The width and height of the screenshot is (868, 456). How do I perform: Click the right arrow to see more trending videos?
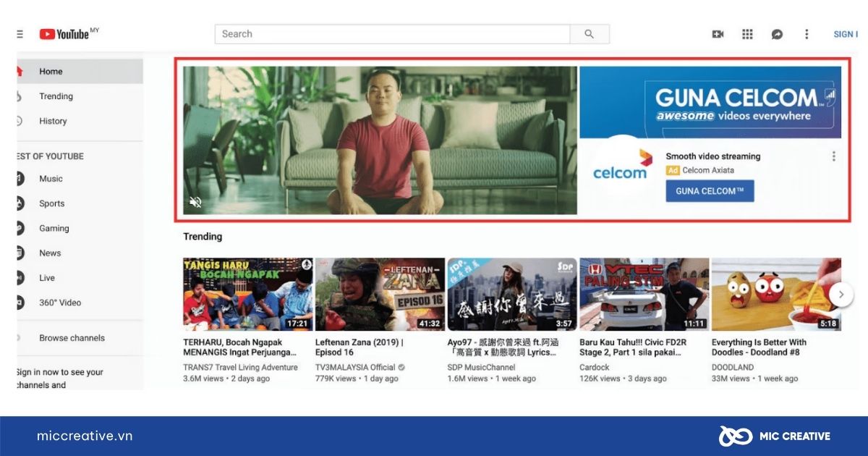pos(841,295)
